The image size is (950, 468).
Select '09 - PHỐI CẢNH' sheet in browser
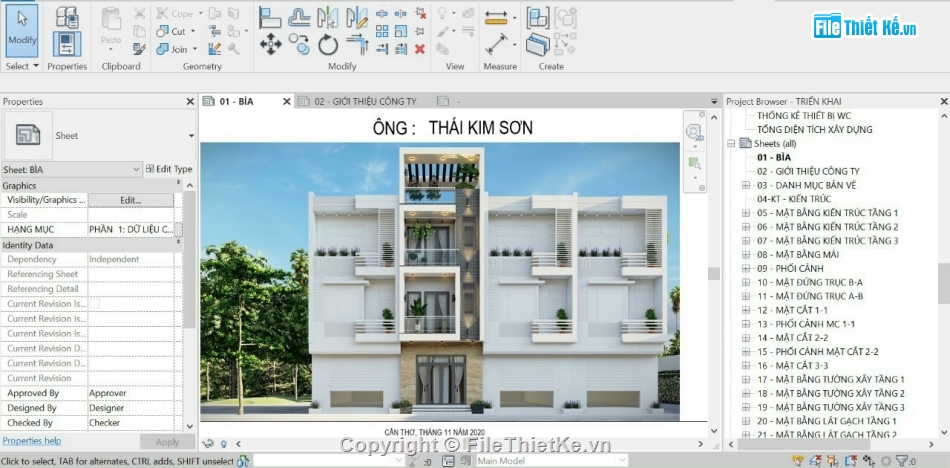(x=790, y=268)
